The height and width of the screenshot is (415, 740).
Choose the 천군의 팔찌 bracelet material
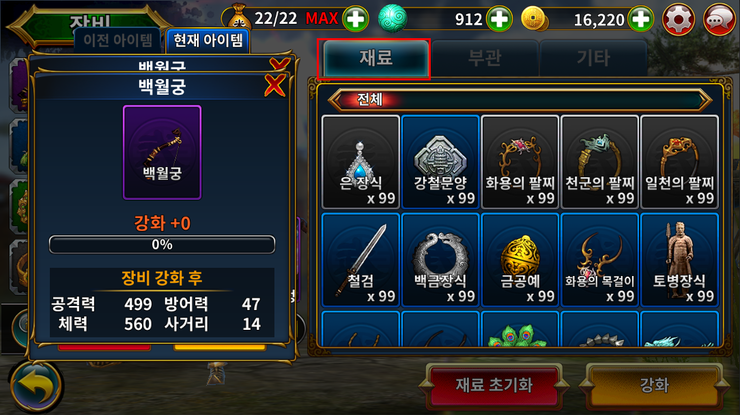coord(600,162)
